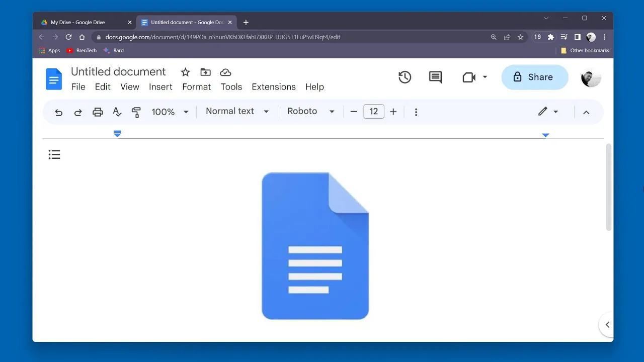Select the paint format tool

[136, 112]
